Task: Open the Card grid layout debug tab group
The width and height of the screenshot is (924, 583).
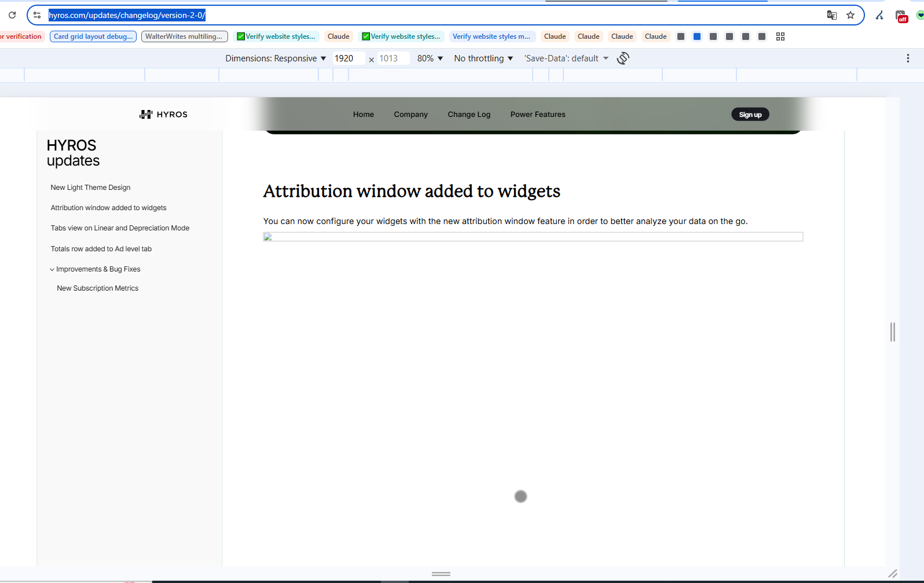Action: (x=93, y=36)
